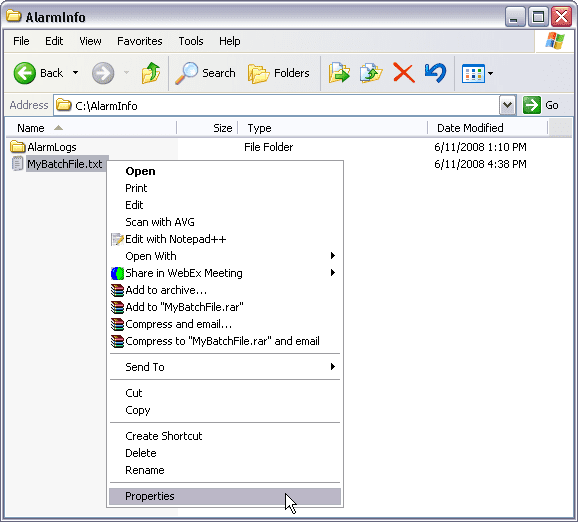Open the Tools menu
This screenshot has width=578, height=522.
191,41
